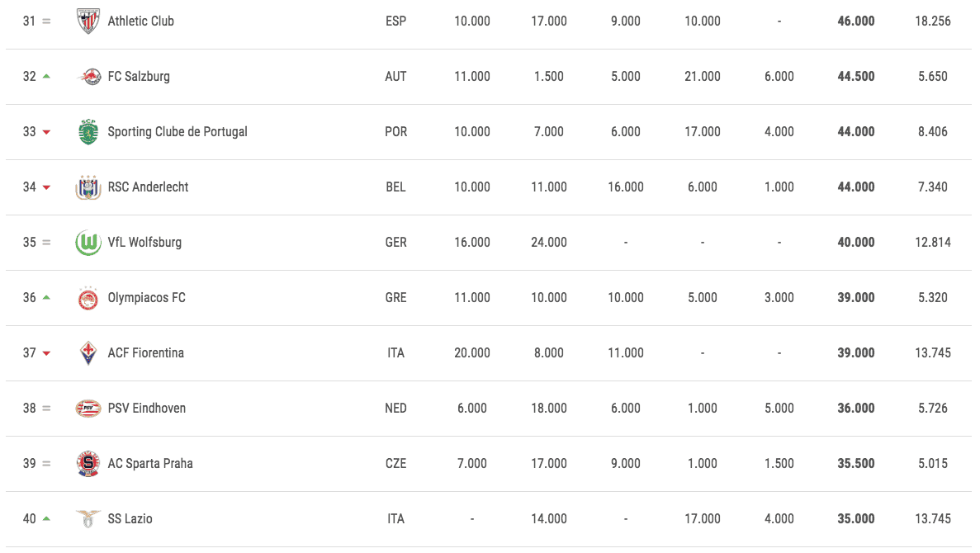Click the RSC Anderlecht club badge
Image resolution: width=980 pixels, height=553 pixels.
[88, 187]
